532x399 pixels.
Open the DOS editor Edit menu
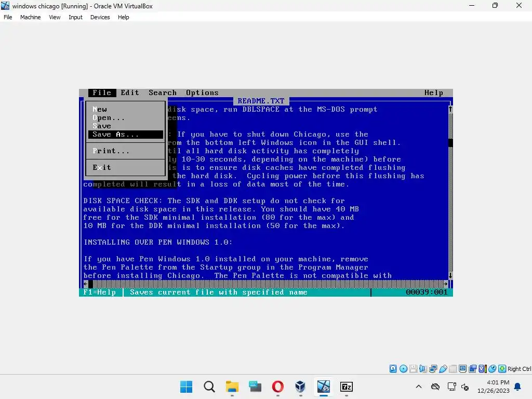130,92
